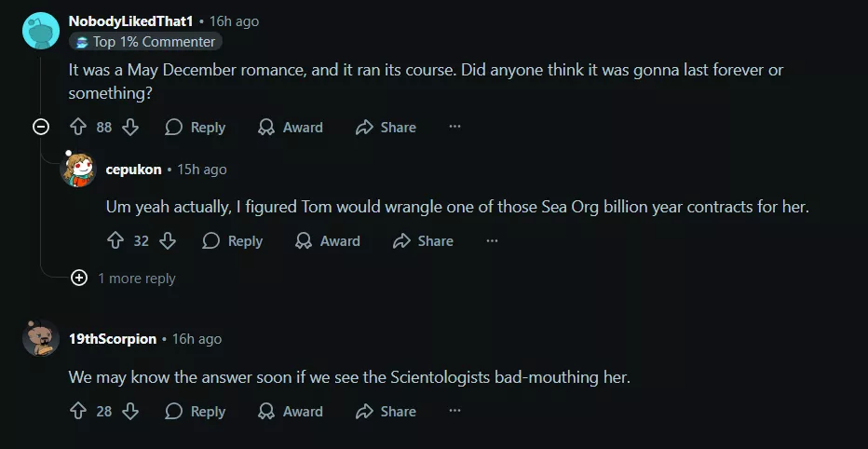Share cepukon's reply
The image size is (868, 449).
423,241
